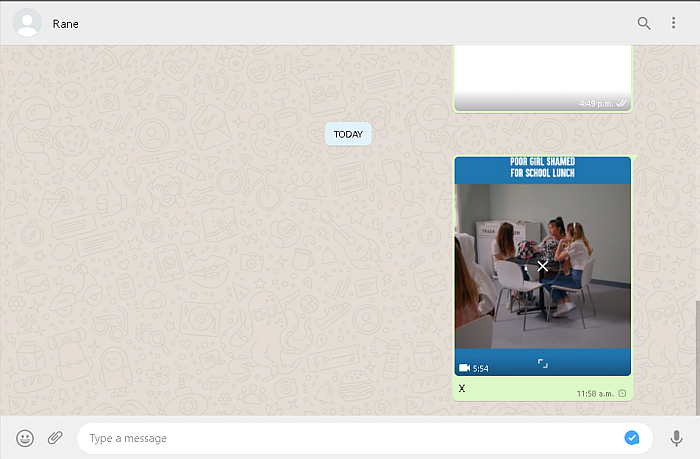Click the double-check read receipt icon
This screenshot has width=700, height=459.
pyautogui.click(x=621, y=104)
